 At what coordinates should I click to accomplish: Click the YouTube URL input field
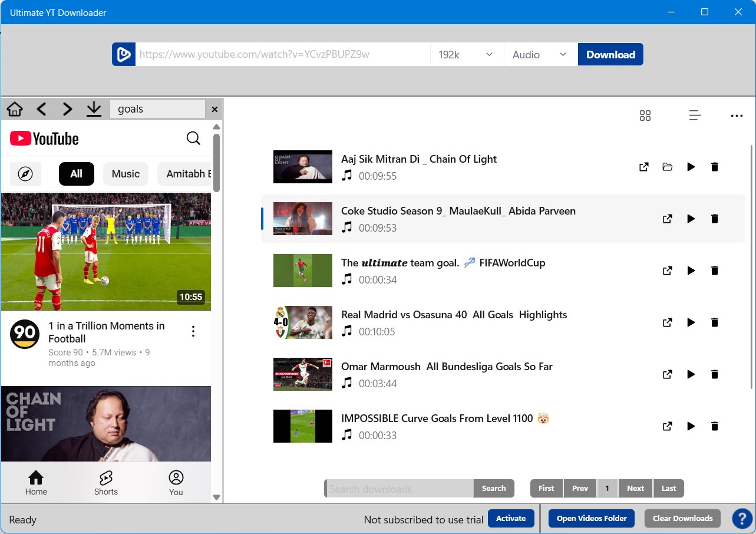(283, 54)
